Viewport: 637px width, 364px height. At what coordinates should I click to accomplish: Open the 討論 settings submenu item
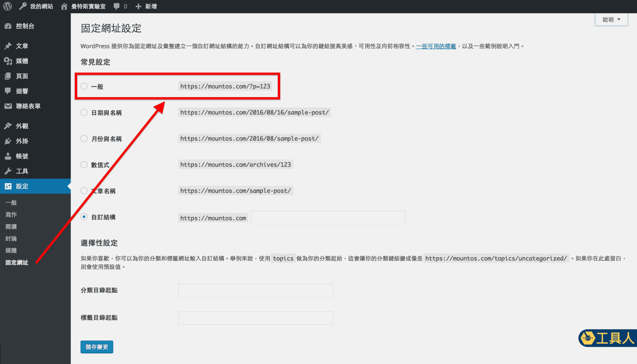pos(11,239)
